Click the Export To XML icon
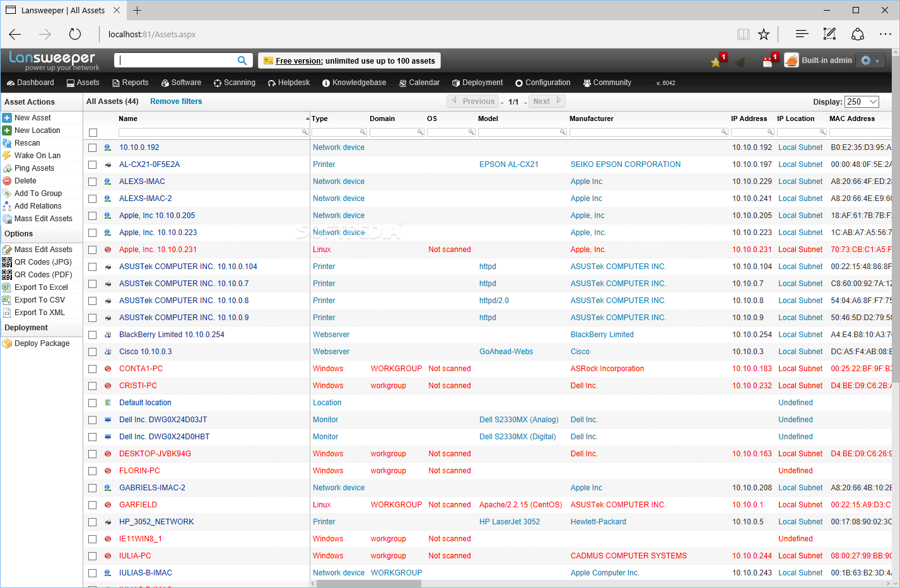 click(7, 313)
